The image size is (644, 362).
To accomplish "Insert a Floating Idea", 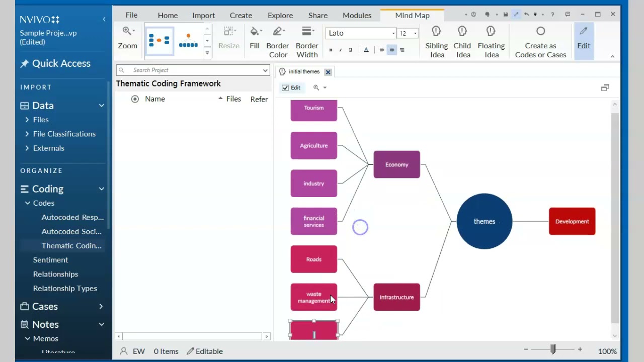I will pyautogui.click(x=491, y=42).
